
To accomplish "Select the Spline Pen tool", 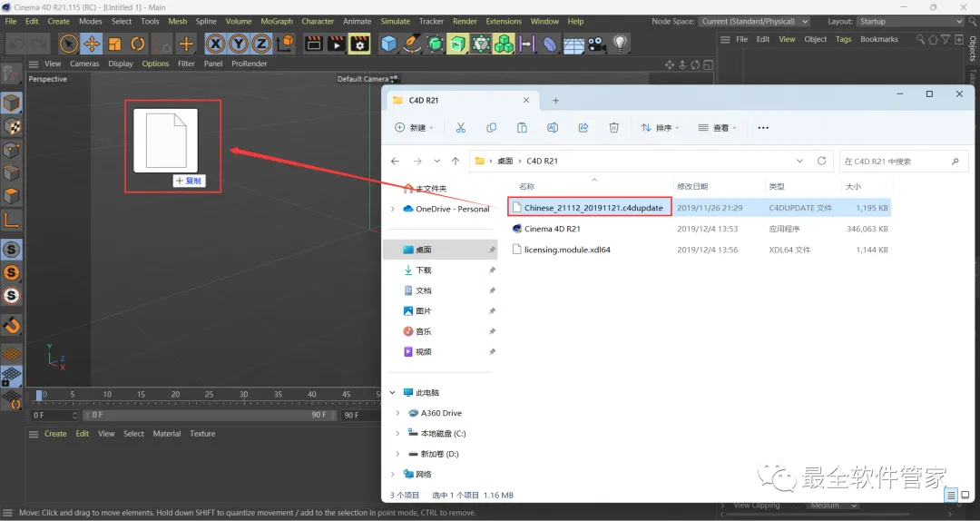I will (412, 44).
